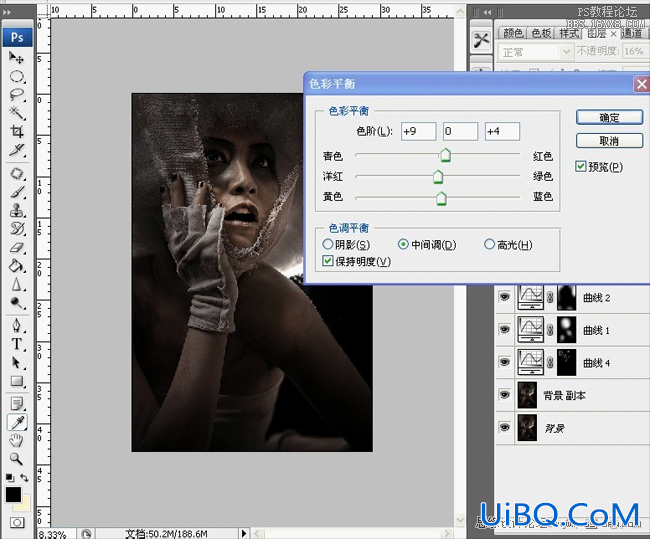
Task: Click the zoom percentage field 8.33%
Action: pyautogui.click(x=56, y=534)
